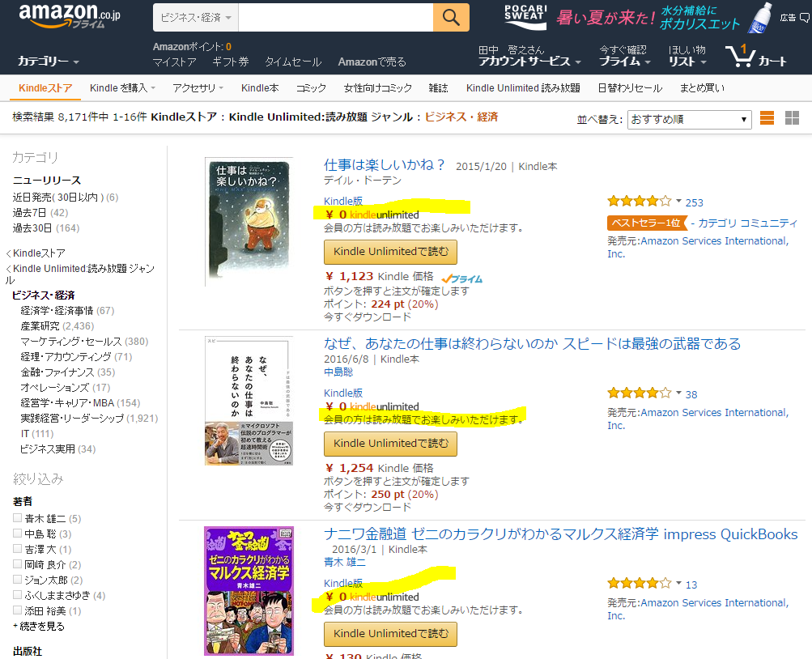Check the 添田 裕美 author filter
This screenshot has width=812, height=659.
tap(17, 610)
